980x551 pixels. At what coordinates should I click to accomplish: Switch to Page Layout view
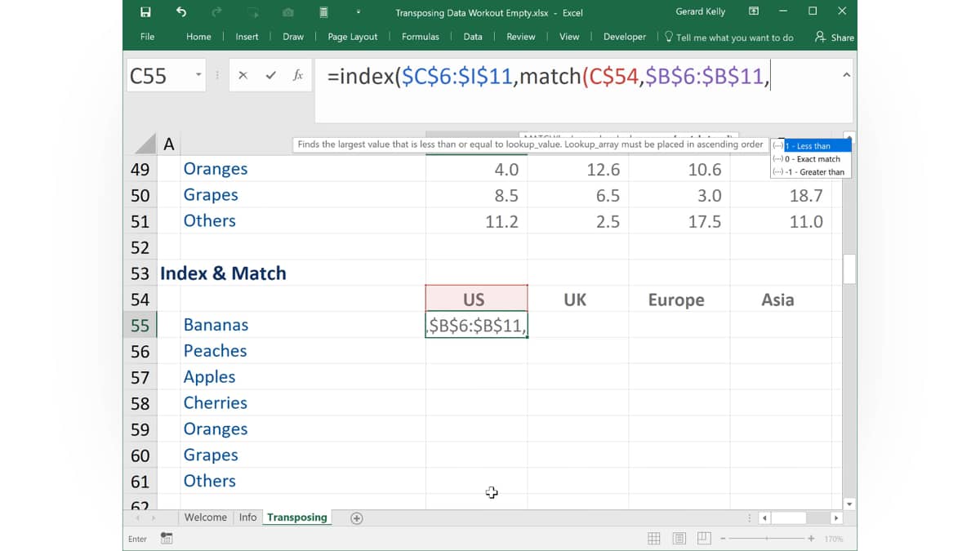coord(679,539)
